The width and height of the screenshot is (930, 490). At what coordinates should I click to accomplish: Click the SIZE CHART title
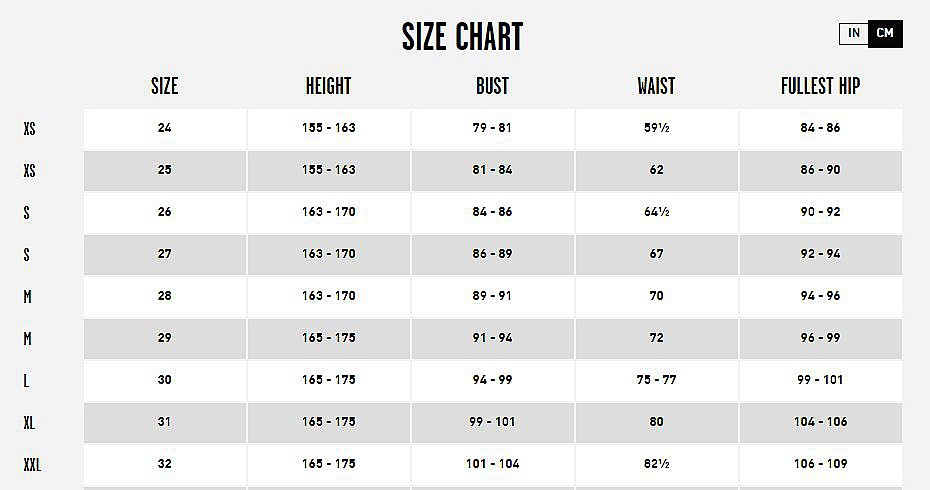click(462, 38)
